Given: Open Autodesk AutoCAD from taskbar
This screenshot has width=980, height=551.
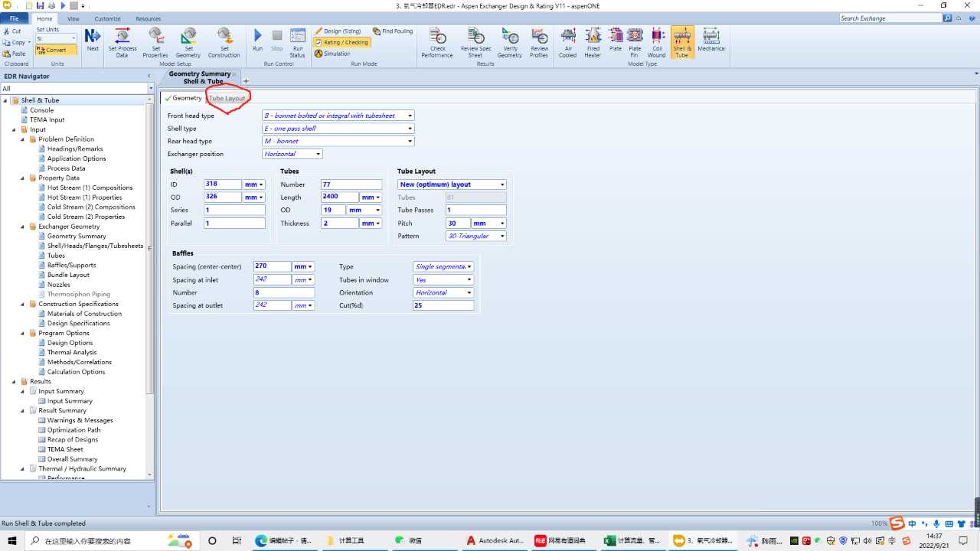Looking at the screenshot, I should tap(495, 540).
